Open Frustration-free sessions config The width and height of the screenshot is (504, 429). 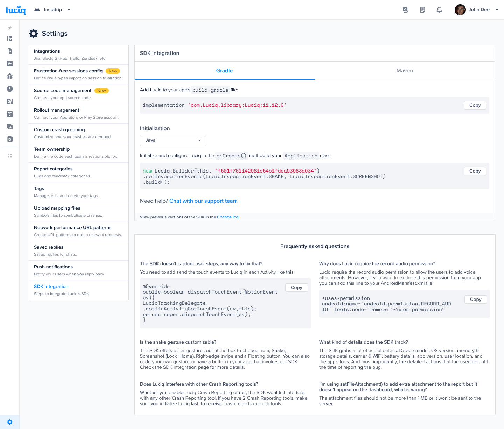(78, 74)
